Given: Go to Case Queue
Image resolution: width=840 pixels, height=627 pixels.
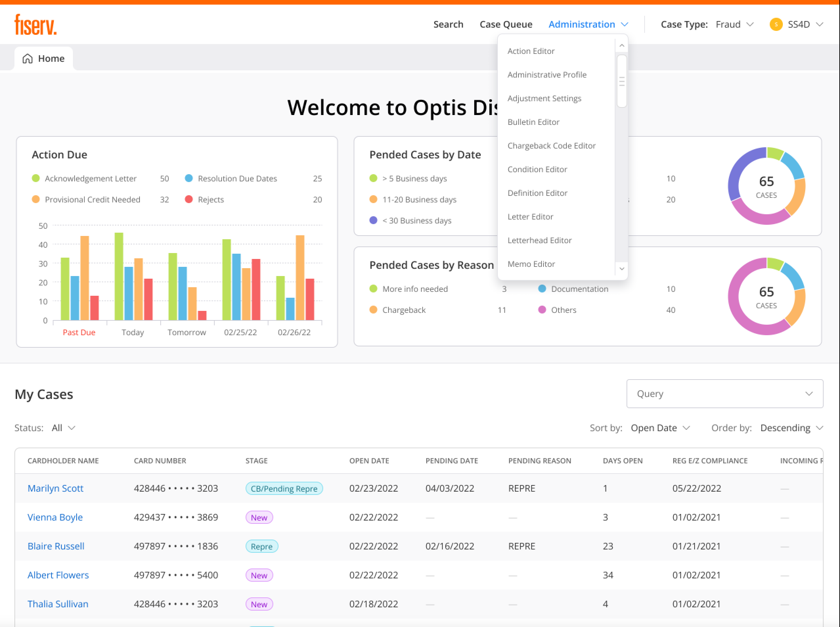Looking at the screenshot, I should tap(506, 24).
